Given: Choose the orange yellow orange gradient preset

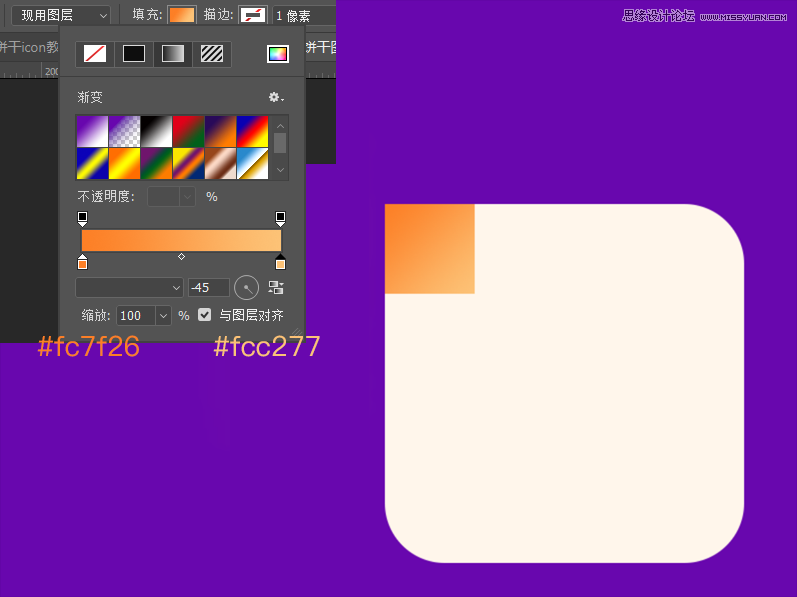Looking at the screenshot, I should tap(124, 164).
